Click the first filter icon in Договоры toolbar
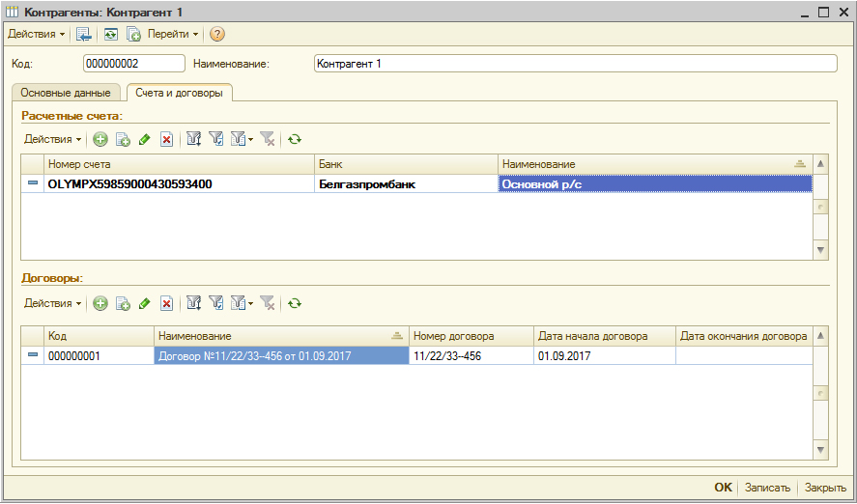This screenshot has height=504, width=857. (x=193, y=303)
